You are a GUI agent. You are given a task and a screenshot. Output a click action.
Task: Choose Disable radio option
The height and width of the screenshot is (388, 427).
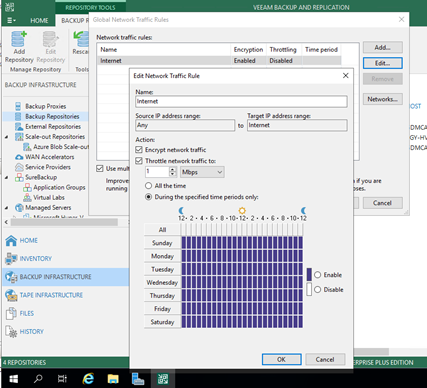[x=317, y=289]
